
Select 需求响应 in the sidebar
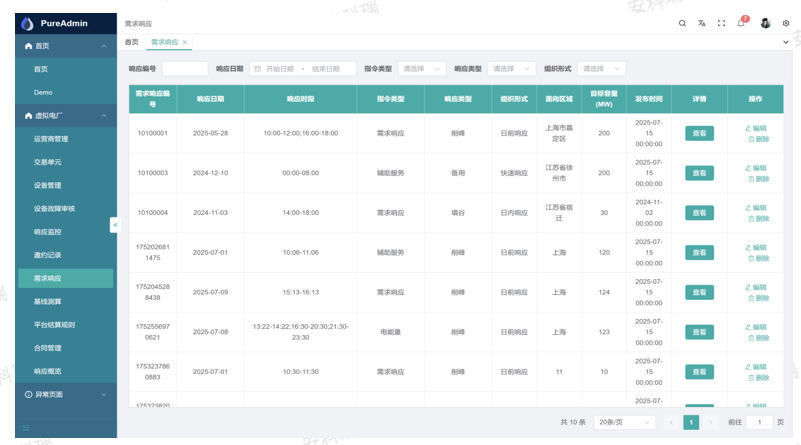pos(66,278)
